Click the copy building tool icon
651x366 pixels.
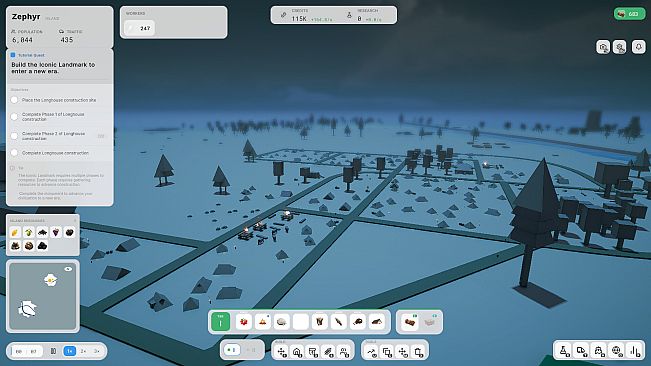387,352
